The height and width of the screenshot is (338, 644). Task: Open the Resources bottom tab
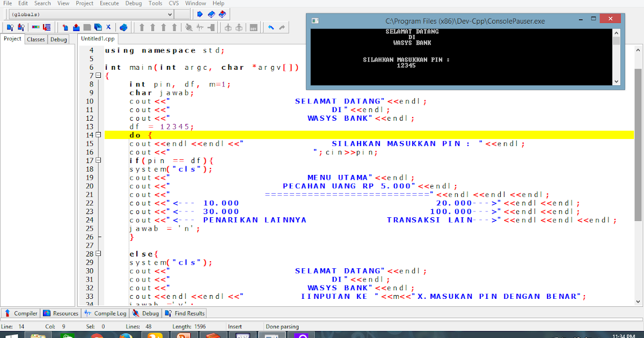61,313
